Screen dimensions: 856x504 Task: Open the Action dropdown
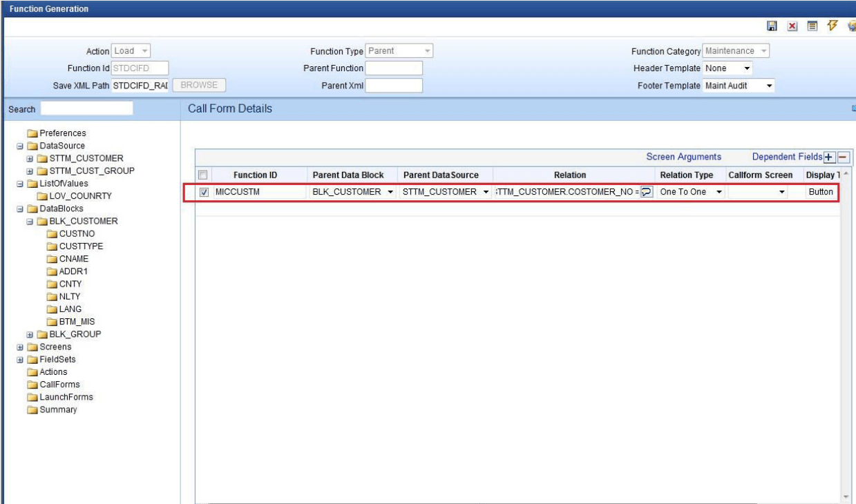tap(132, 51)
